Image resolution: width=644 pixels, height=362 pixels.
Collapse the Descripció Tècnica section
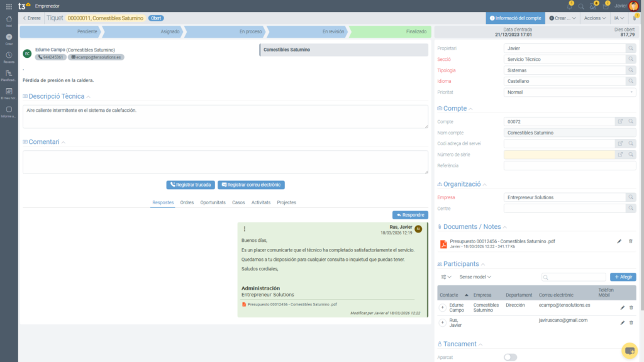pyautogui.click(x=89, y=97)
